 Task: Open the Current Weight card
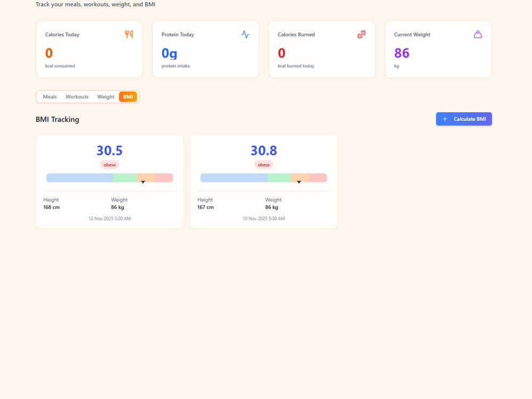[438, 49]
